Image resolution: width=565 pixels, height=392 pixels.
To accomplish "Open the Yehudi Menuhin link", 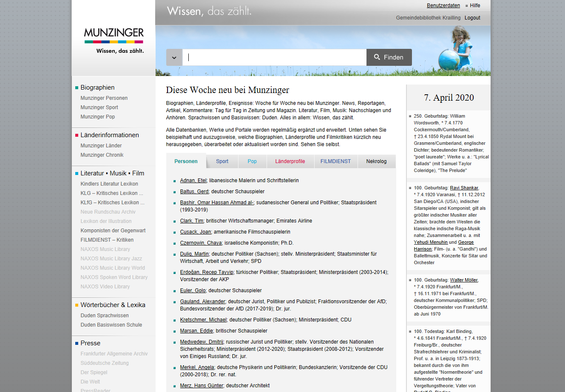I will [x=431, y=242].
